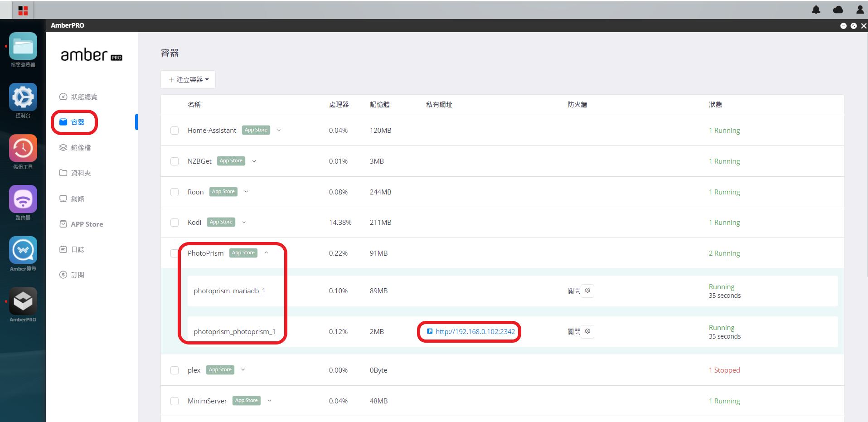
Task: Expand plex container details
Action: 243,370
